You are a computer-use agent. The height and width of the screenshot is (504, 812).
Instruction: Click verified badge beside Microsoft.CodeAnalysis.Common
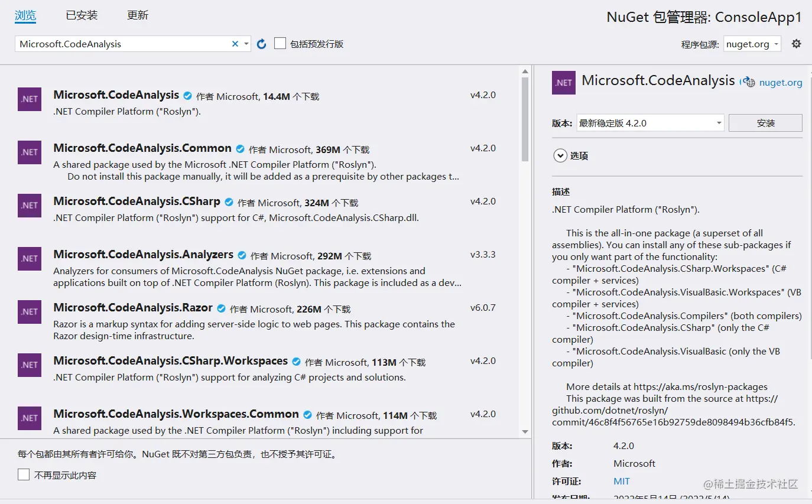tap(240, 149)
